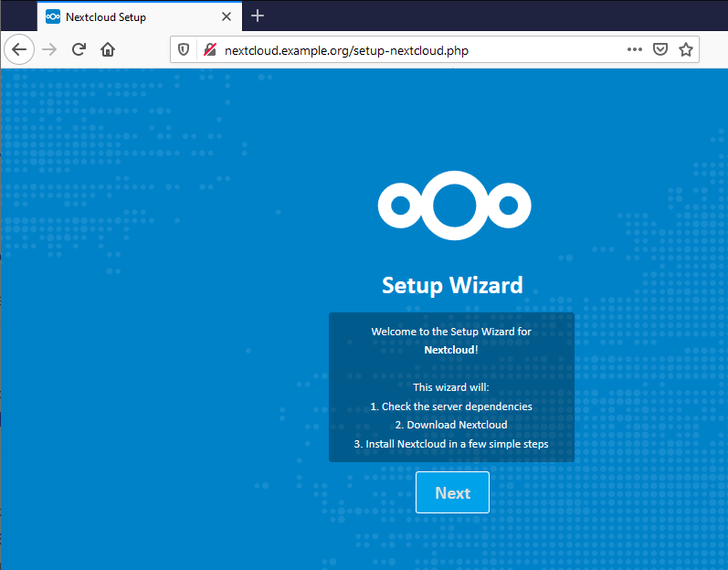This screenshot has height=570, width=728.
Task: Click the large Nextcloud logo
Action: click(x=454, y=206)
